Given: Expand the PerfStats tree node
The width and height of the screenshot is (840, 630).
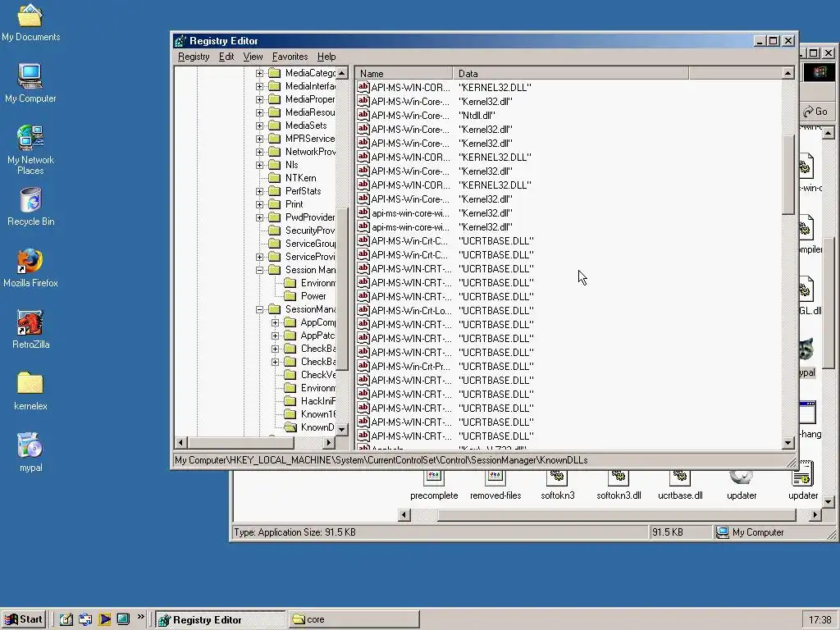Looking at the screenshot, I should 259,191.
